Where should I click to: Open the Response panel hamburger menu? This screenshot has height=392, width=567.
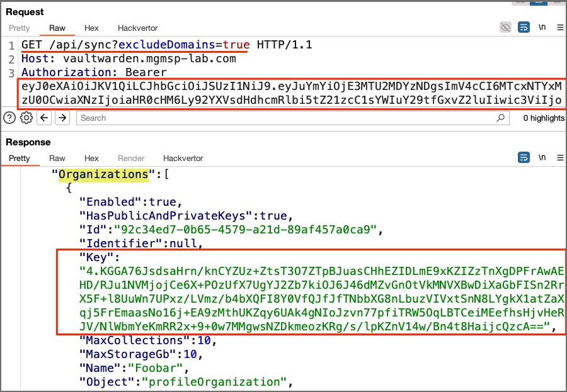pyautogui.click(x=559, y=157)
